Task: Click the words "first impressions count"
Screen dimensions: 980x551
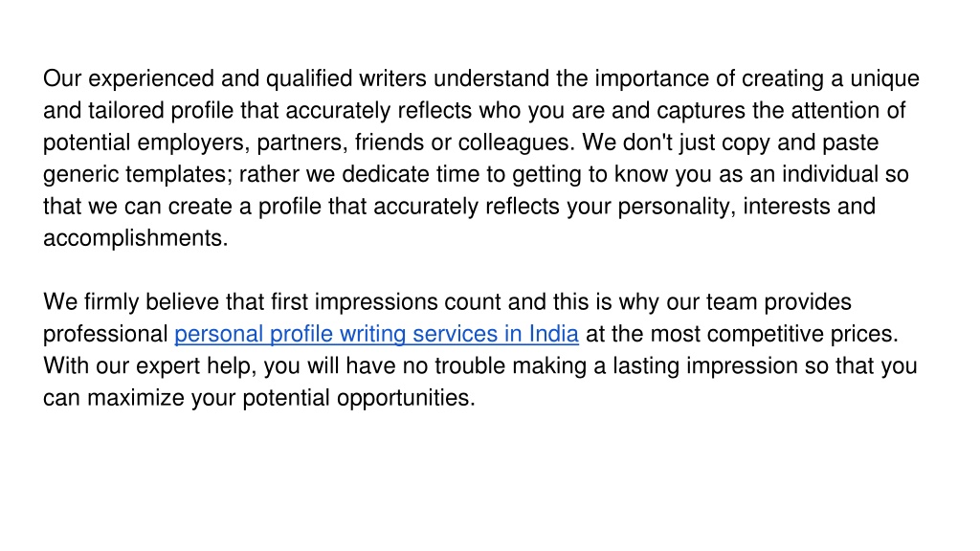Action: 386,301
